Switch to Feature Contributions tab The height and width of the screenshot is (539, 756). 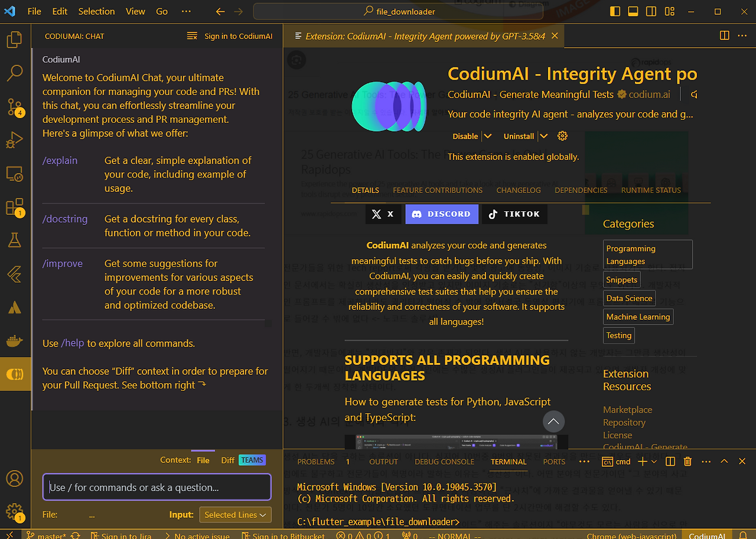pyautogui.click(x=438, y=190)
